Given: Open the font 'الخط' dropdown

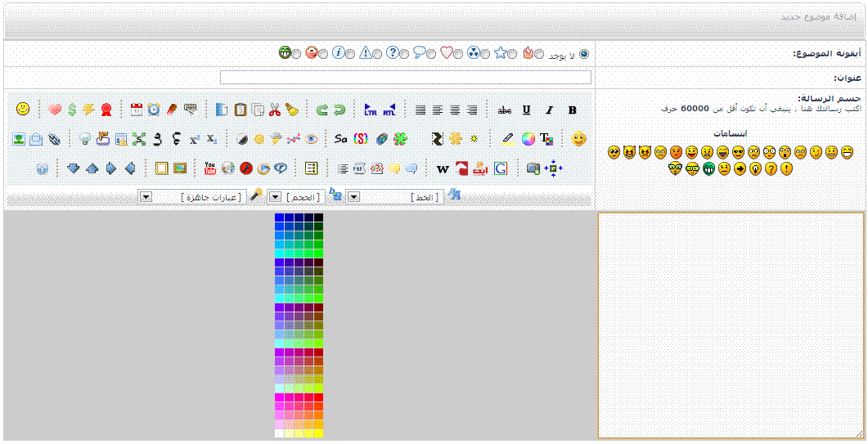Looking at the screenshot, I should [x=352, y=197].
